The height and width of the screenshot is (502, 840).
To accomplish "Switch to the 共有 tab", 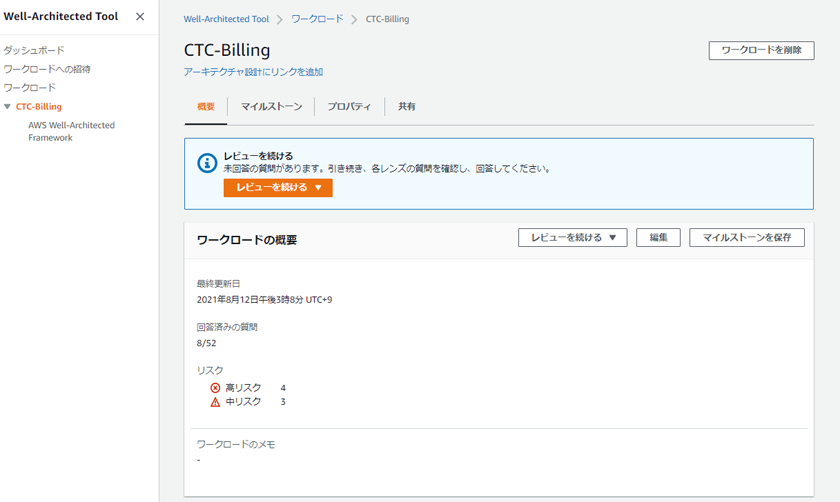I will pos(407,107).
